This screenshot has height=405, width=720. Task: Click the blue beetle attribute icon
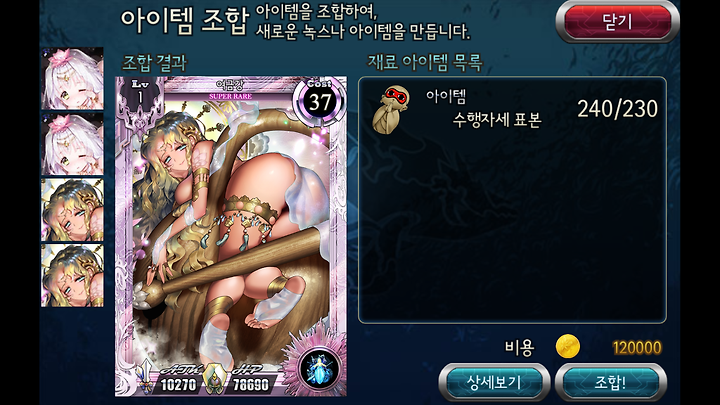[x=319, y=369]
